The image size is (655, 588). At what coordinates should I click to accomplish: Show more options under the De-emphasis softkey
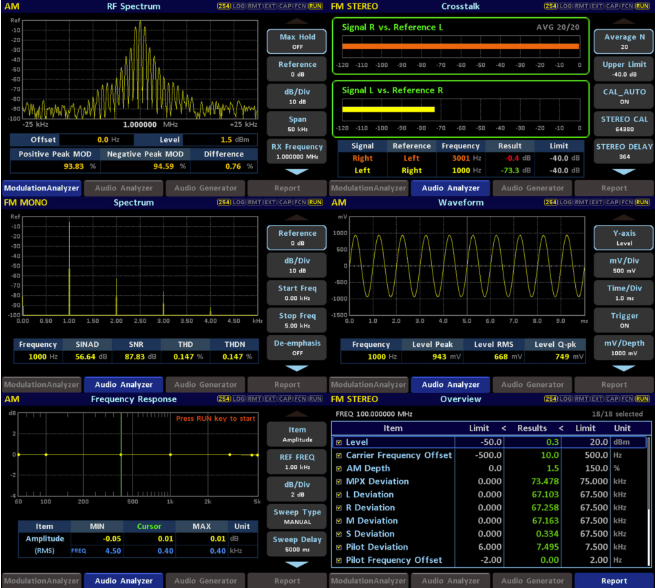pos(296,367)
